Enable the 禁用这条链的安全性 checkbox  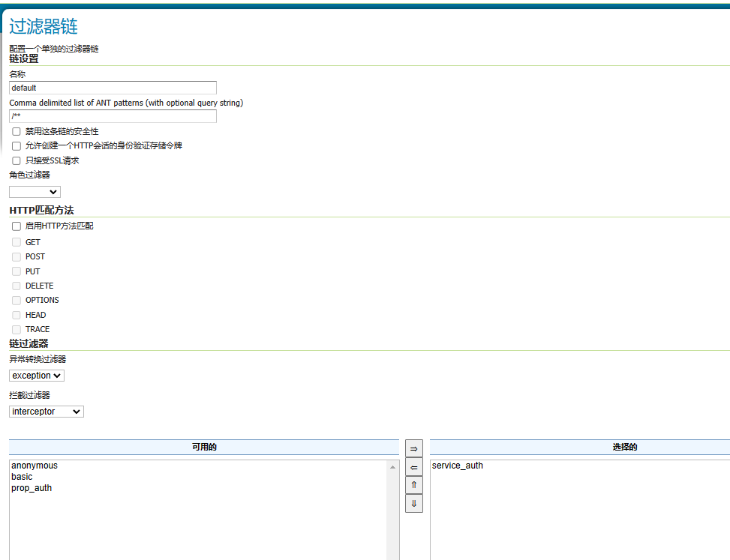coord(17,131)
